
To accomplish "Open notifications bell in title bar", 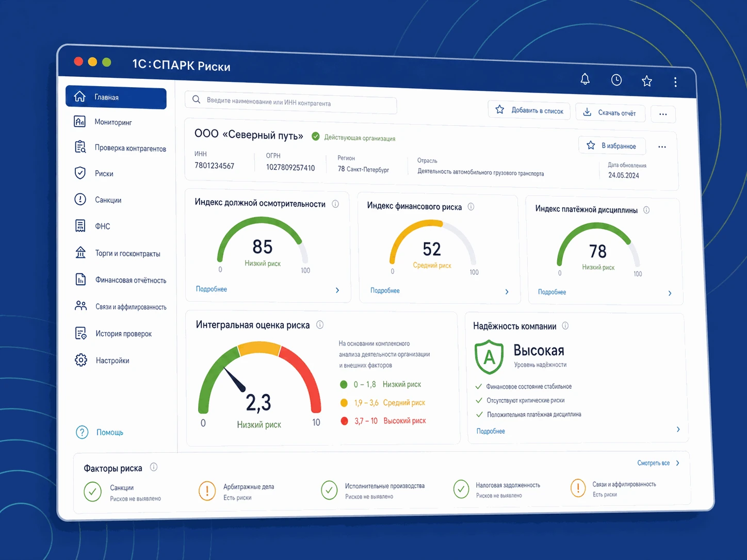I will [585, 79].
